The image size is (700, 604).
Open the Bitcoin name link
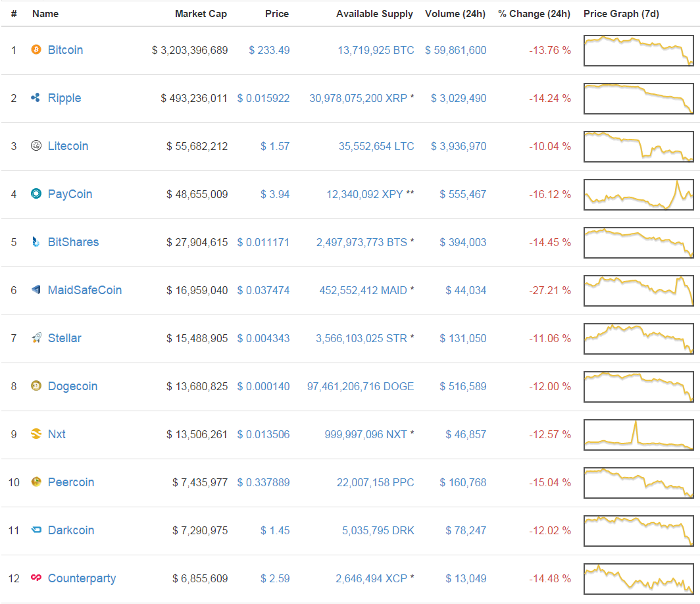click(x=65, y=50)
